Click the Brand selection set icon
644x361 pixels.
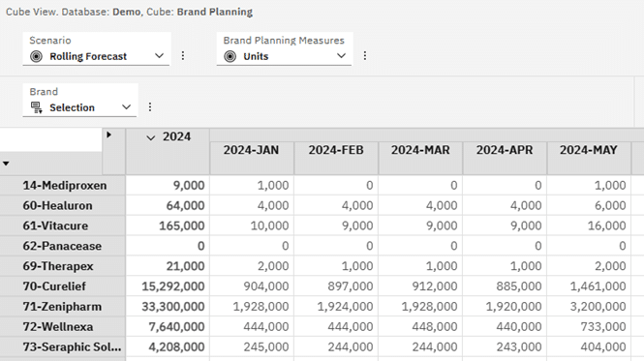37,107
